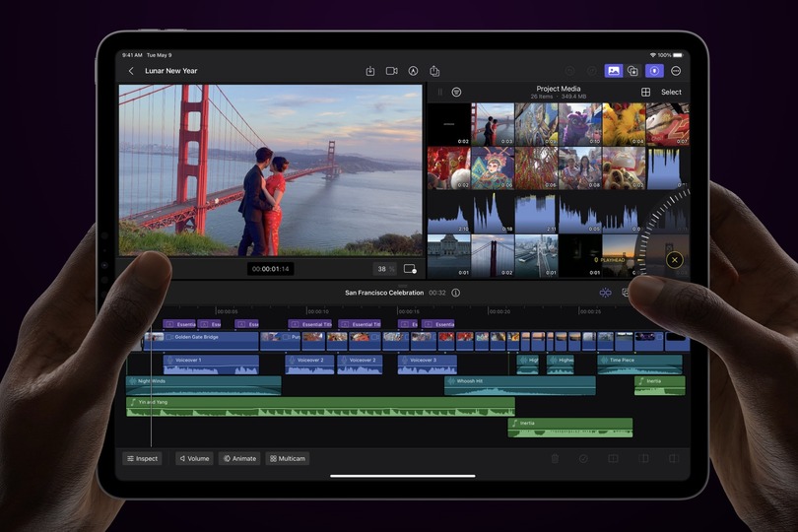Open San Francisco Celebration info icon
Screen dimensions: 798x532
tap(455, 293)
